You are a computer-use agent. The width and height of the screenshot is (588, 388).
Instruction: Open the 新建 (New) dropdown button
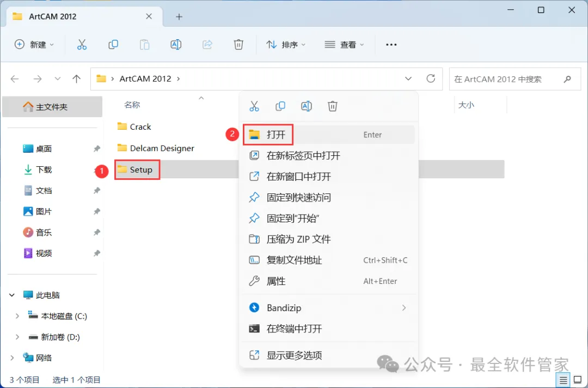point(34,45)
